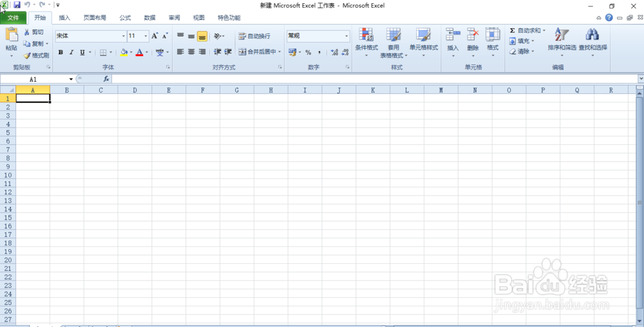Viewport: 644px width, 327px height.
Task: Toggle align text left
Action: coord(180,51)
